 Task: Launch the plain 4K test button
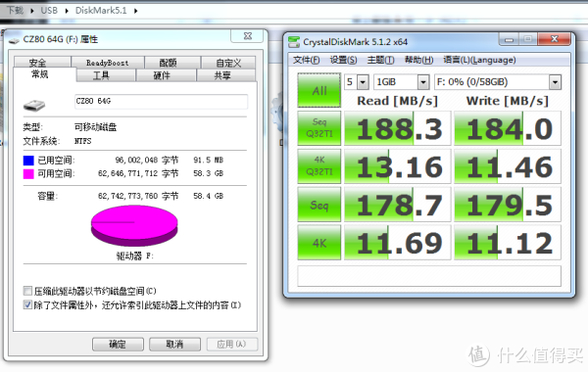[319, 243]
